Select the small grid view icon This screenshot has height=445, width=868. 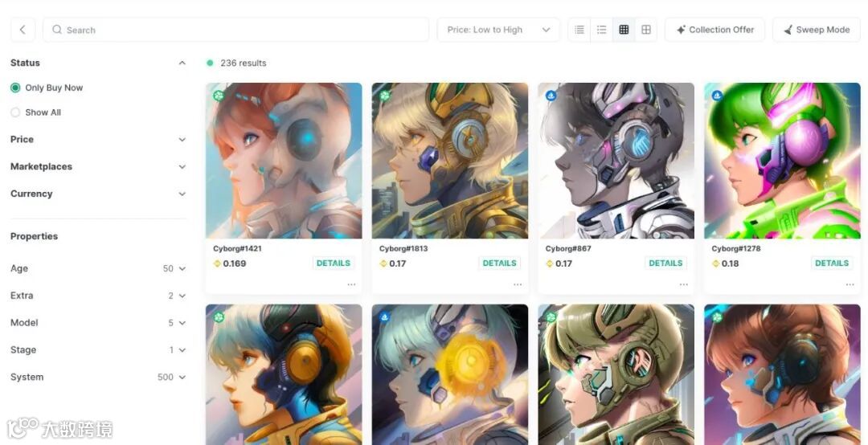click(624, 30)
